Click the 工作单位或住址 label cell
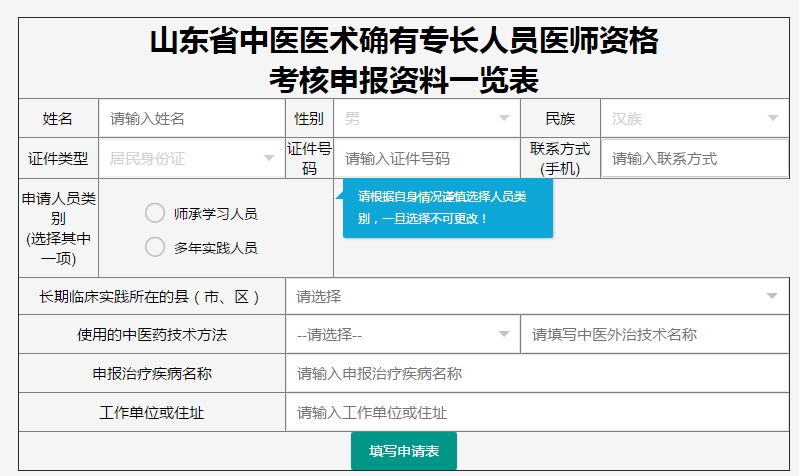This screenshot has width=799, height=476. coord(152,412)
